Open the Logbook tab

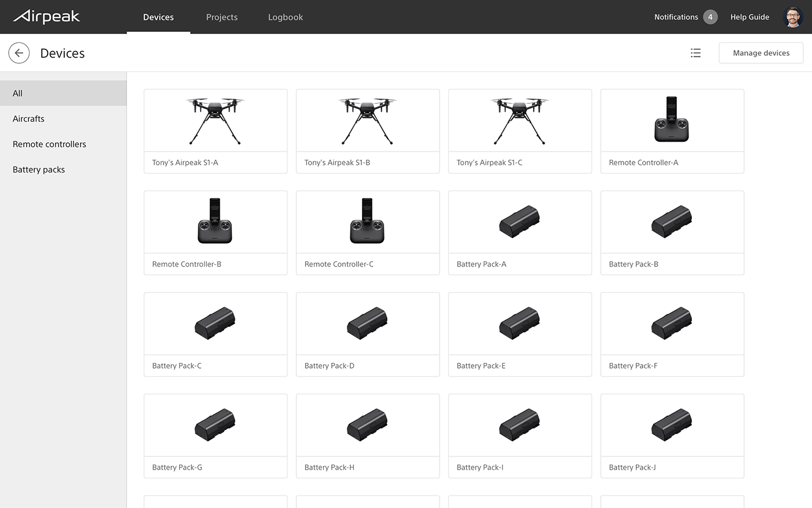click(x=285, y=17)
